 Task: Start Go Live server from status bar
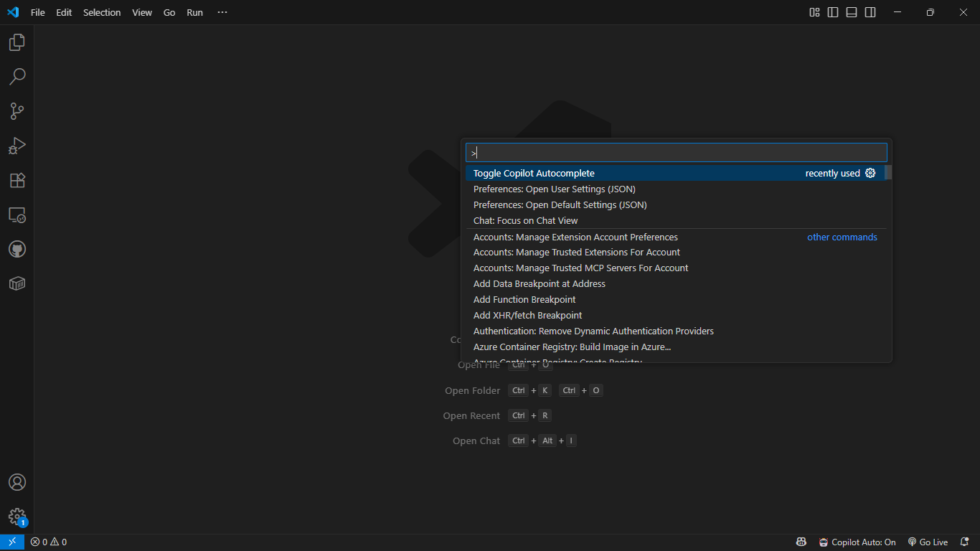[928, 542]
